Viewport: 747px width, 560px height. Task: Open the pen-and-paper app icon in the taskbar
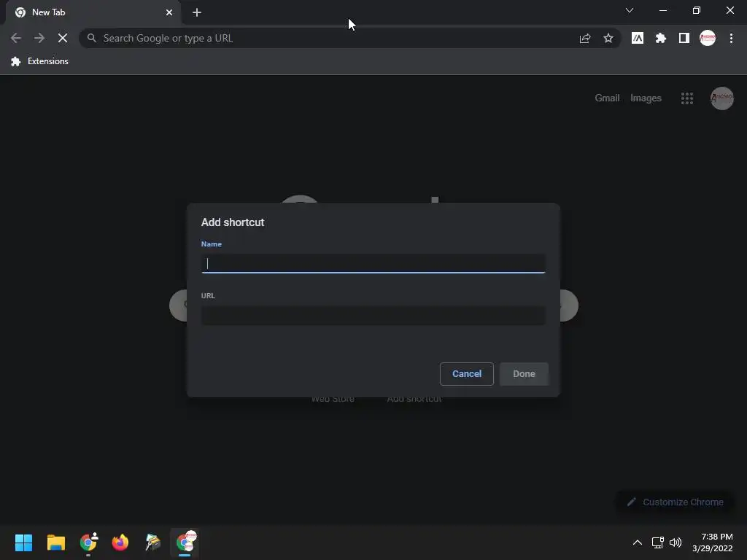[x=152, y=542]
